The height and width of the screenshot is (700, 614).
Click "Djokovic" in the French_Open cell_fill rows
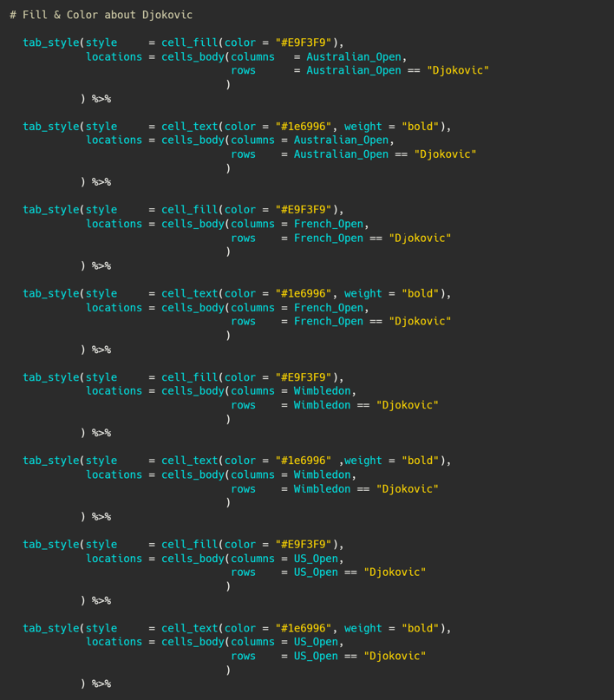(x=420, y=238)
